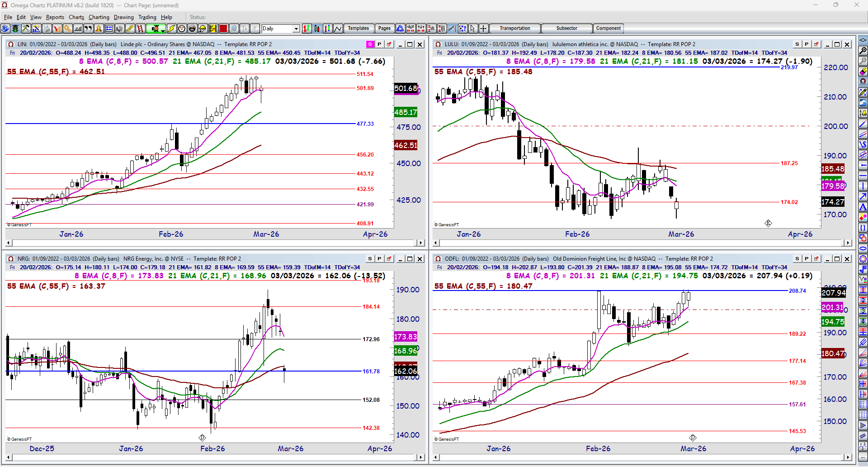Click the magnifier search icon in the top toolbar
This screenshot has width=868, height=467.
pyautogui.click(x=234, y=29)
